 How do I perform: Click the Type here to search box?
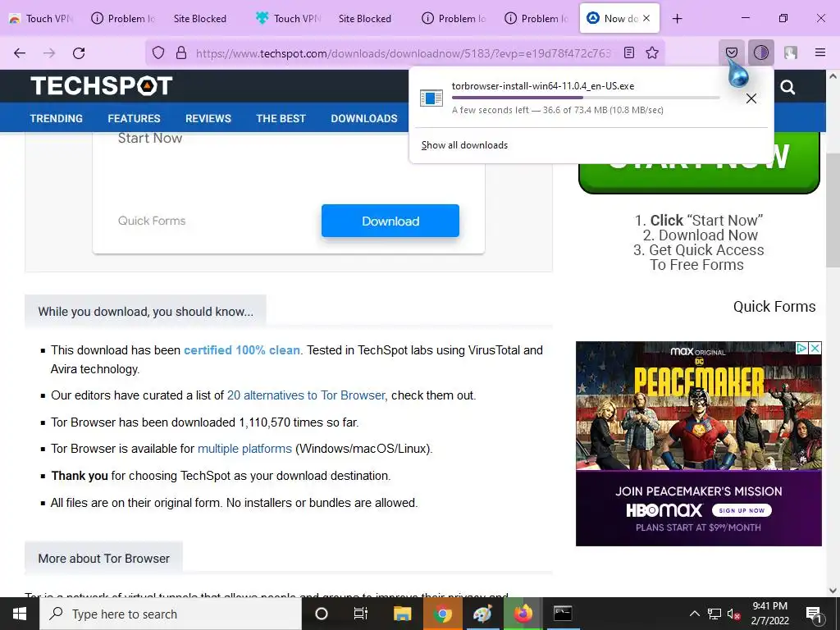pyautogui.click(x=171, y=614)
